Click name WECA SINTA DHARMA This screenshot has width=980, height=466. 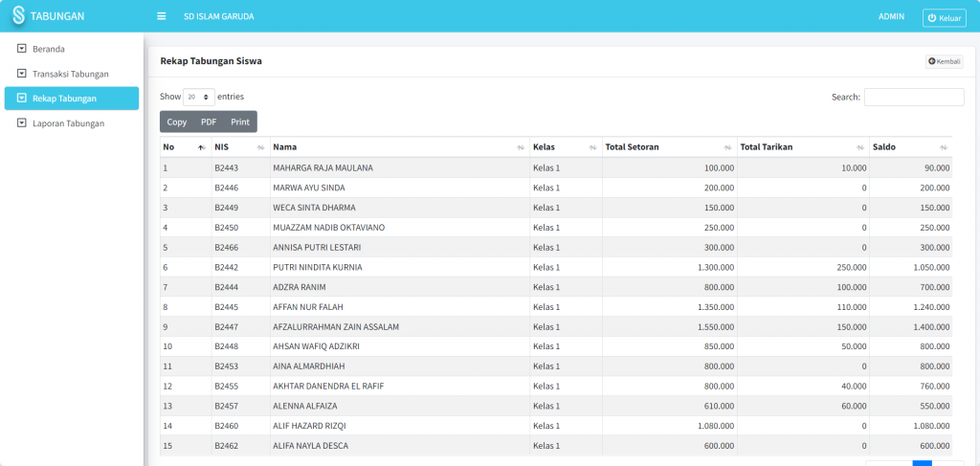312,208
